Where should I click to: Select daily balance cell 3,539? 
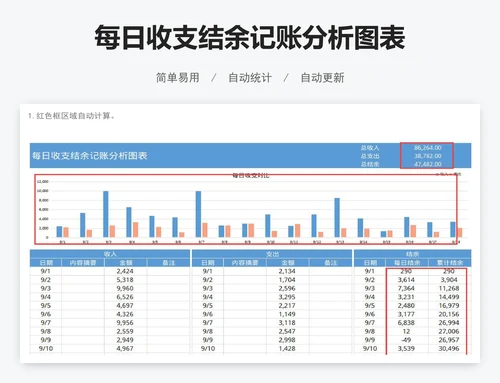406,348
